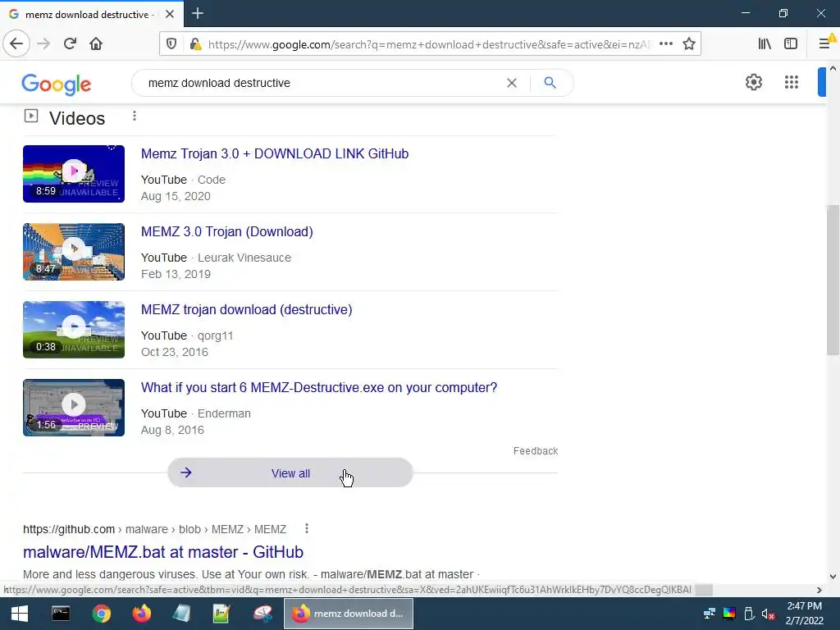Image resolution: width=840 pixels, height=630 pixels.
Task: Open the tracking protection shield icon
Action: [171, 44]
